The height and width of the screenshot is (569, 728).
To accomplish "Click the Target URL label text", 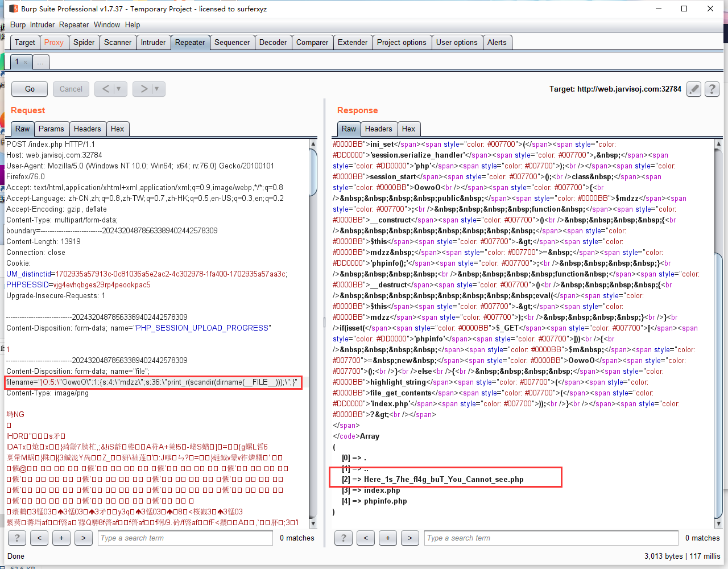I will [615, 89].
